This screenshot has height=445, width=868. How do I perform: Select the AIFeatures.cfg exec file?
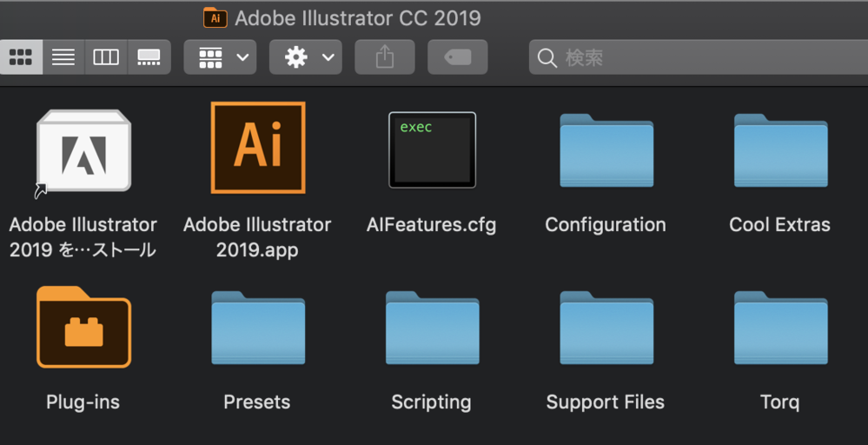click(432, 150)
